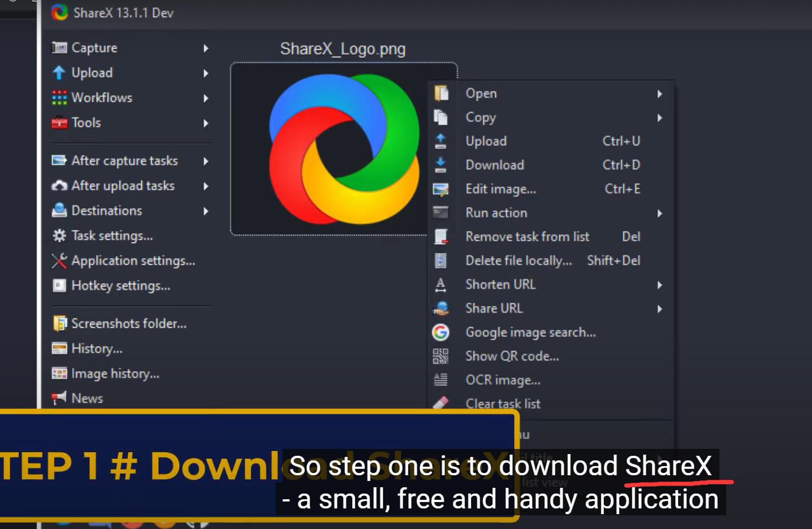Select Clear task list entry
This screenshot has width=812, height=529.
pyautogui.click(x=551, y=403)
